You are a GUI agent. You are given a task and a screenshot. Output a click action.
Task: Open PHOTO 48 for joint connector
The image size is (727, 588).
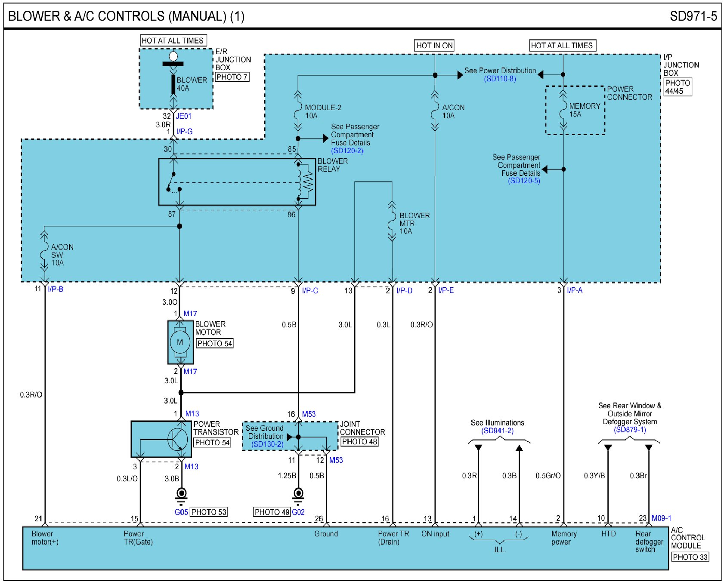point(359,442)
